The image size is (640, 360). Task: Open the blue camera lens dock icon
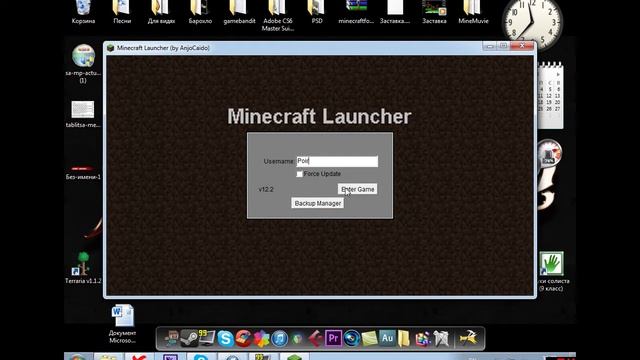click(351, 339)
